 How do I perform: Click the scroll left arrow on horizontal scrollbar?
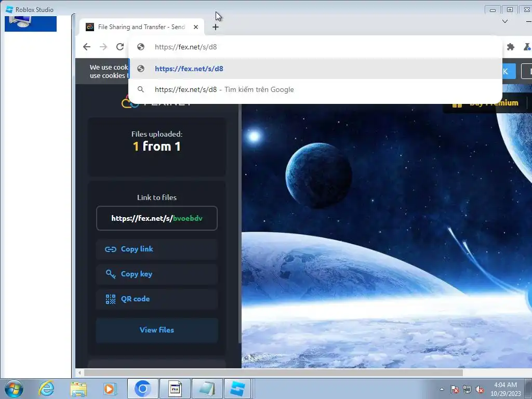79,373
